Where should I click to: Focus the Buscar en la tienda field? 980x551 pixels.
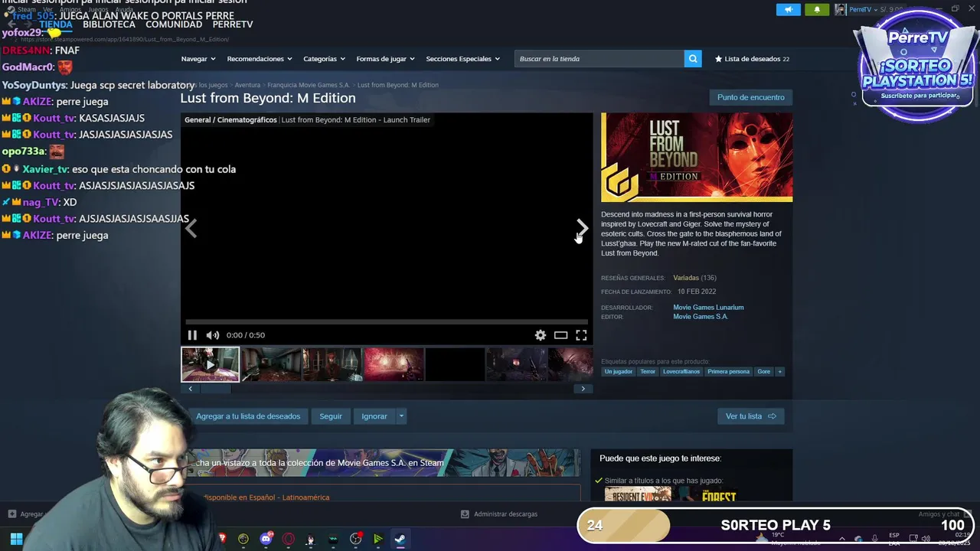tap(599, 59)
